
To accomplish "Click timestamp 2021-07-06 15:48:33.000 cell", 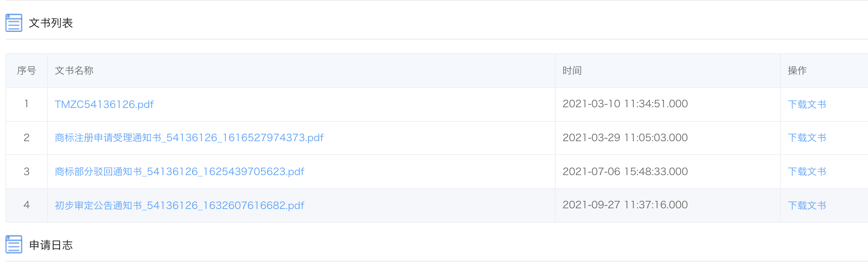I will [x=625, y=172].
